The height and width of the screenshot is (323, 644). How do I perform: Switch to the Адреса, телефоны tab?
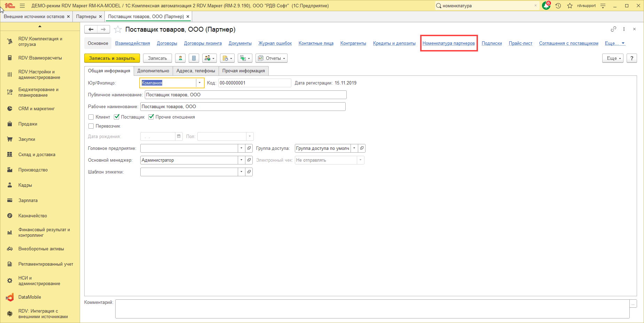pyautogui.click(x=196, y=71)
